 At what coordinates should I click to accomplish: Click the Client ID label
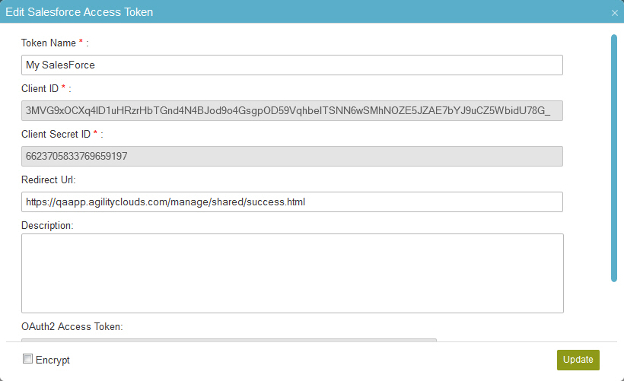[40, 88]
